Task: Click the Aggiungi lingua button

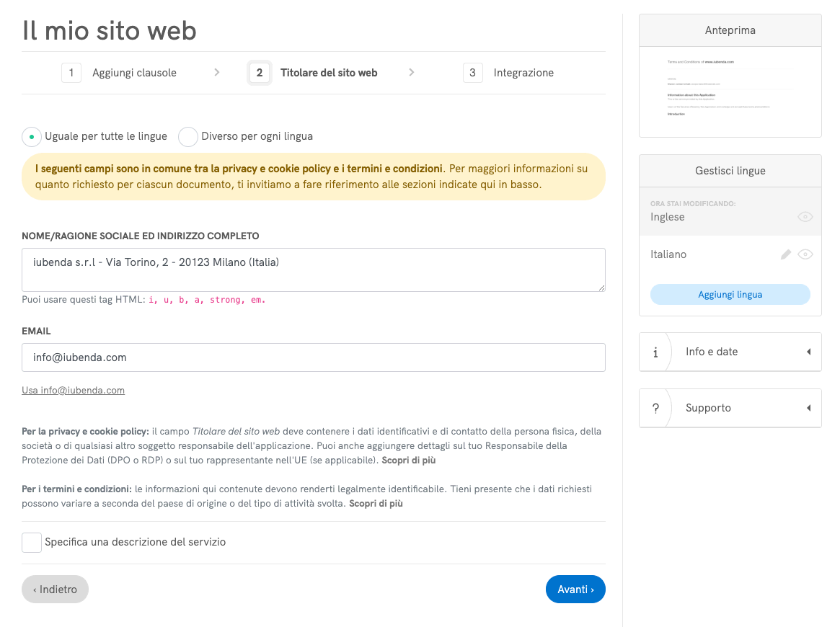Action: 730,294
